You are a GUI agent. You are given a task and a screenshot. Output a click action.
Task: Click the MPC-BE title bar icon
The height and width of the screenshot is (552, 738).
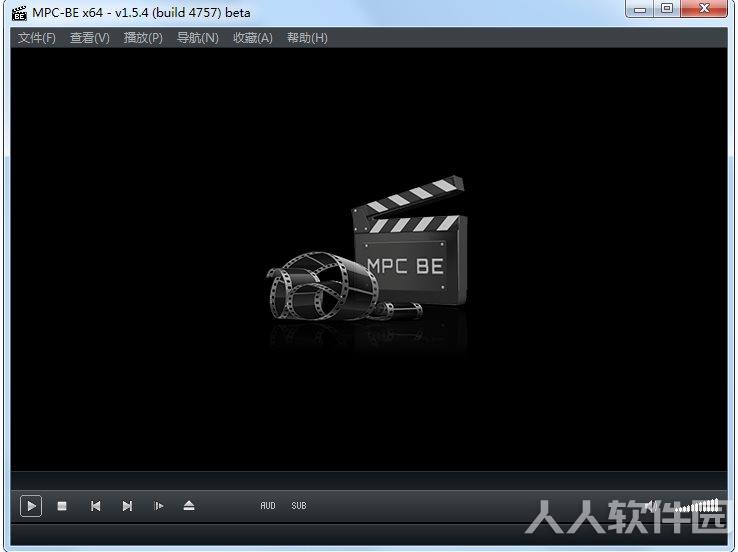19,13
